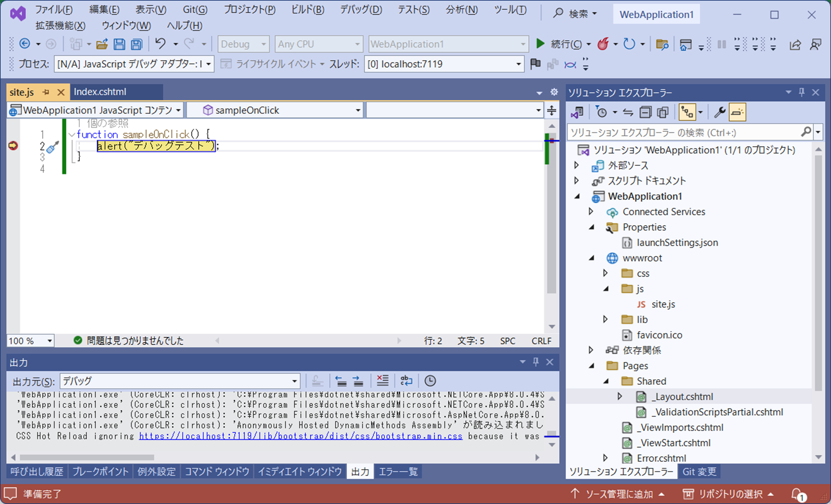The image size is (831, 504).
Task: Click Clear All in the output toolbar
Action: 382,381
